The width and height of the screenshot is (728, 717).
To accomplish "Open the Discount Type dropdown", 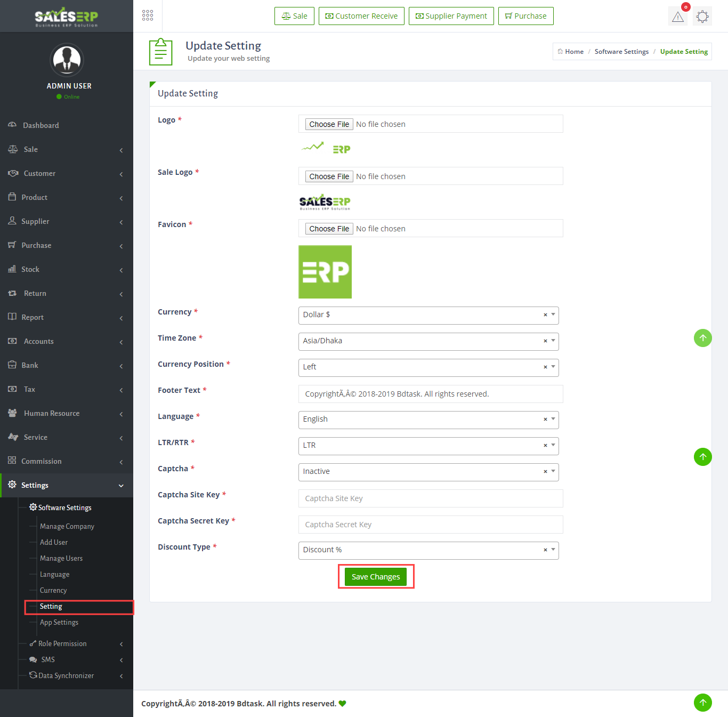I will coord(428,550).
